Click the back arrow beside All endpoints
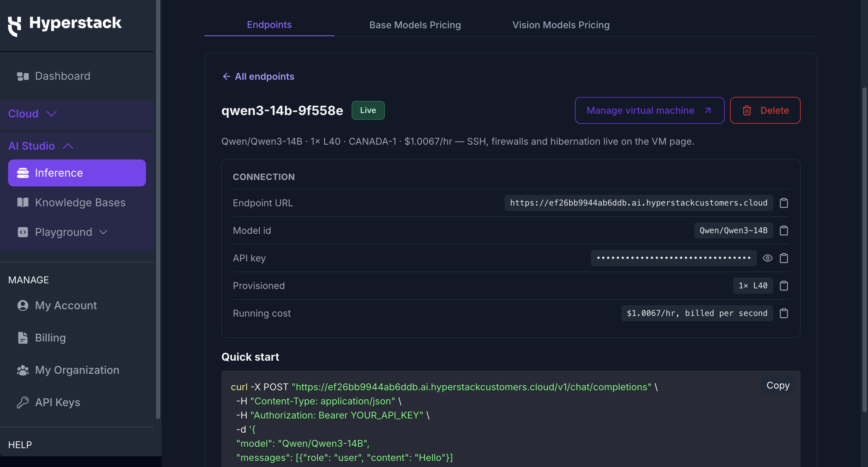This screenshot has width=868, height=467. [x=227, y=77]
